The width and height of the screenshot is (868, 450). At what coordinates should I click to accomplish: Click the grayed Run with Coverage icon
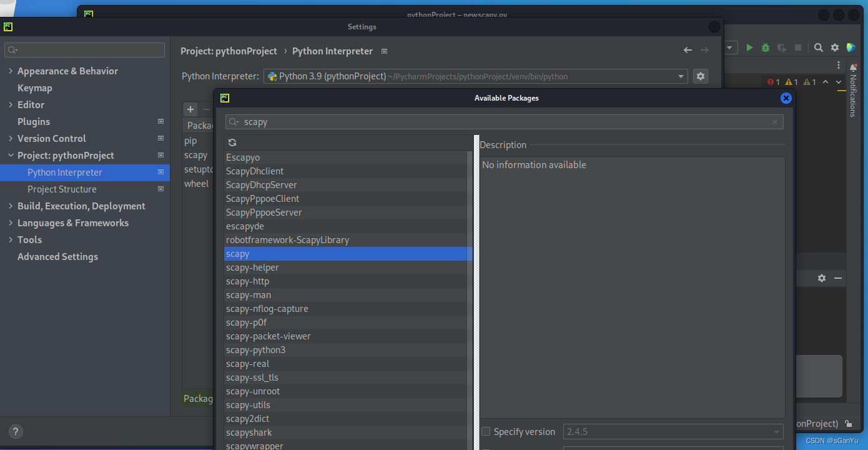pyautogui.click(x=782, y=47)
